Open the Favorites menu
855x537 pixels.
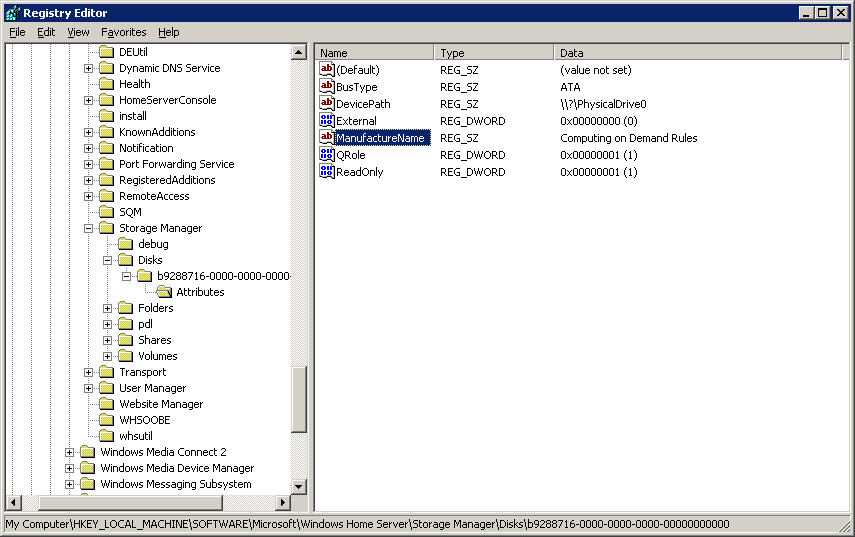124,32
